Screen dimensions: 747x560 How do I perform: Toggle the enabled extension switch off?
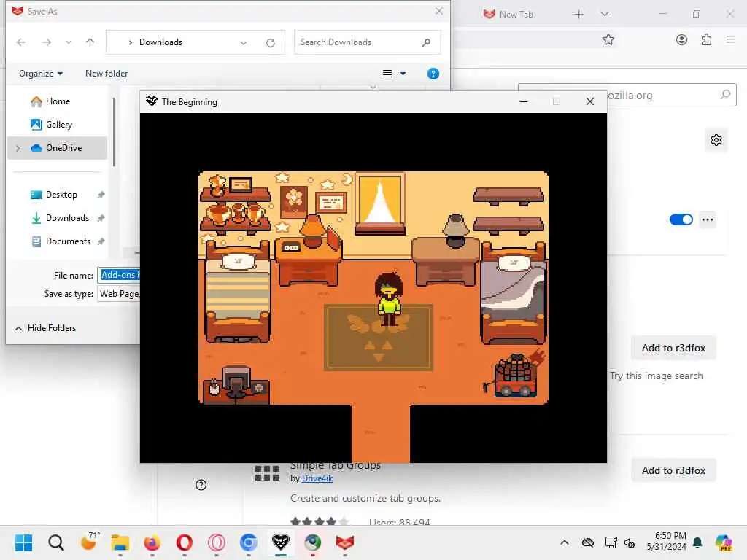[681, 219]
